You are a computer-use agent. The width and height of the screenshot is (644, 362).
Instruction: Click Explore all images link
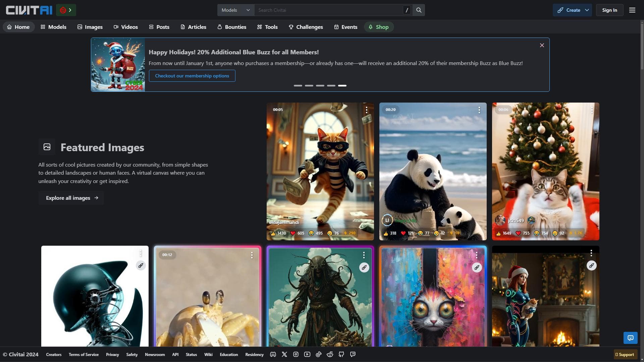pyautogui.click(x=71, y=198)
